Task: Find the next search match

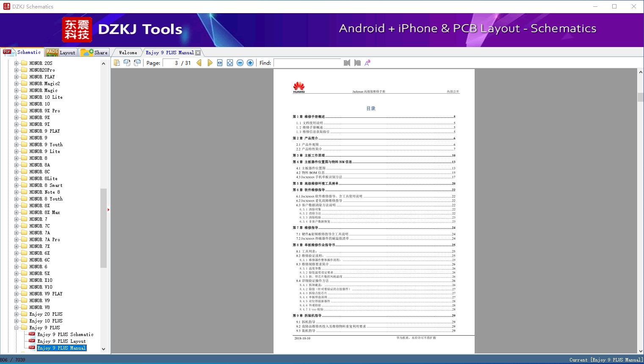Action: tap(357, 63)
